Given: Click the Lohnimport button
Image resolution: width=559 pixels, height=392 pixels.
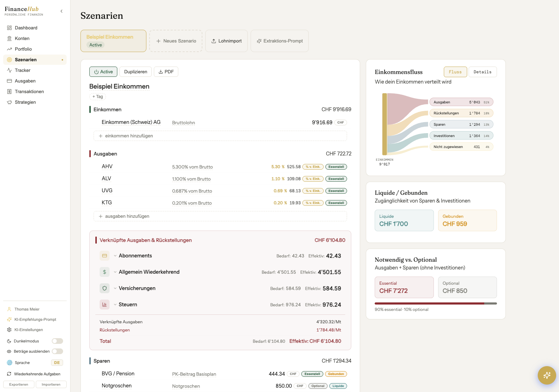Looking at the screenshot, I should 227,41.
